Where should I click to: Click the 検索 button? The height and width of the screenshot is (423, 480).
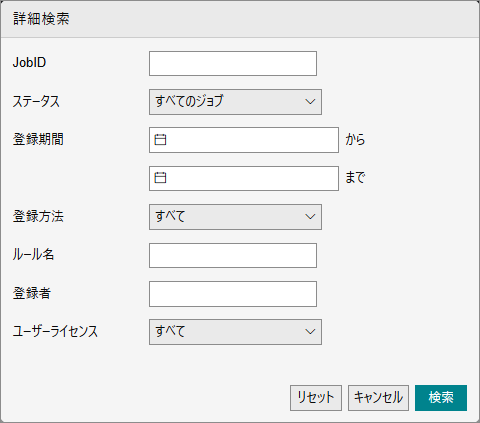[441, 398]
